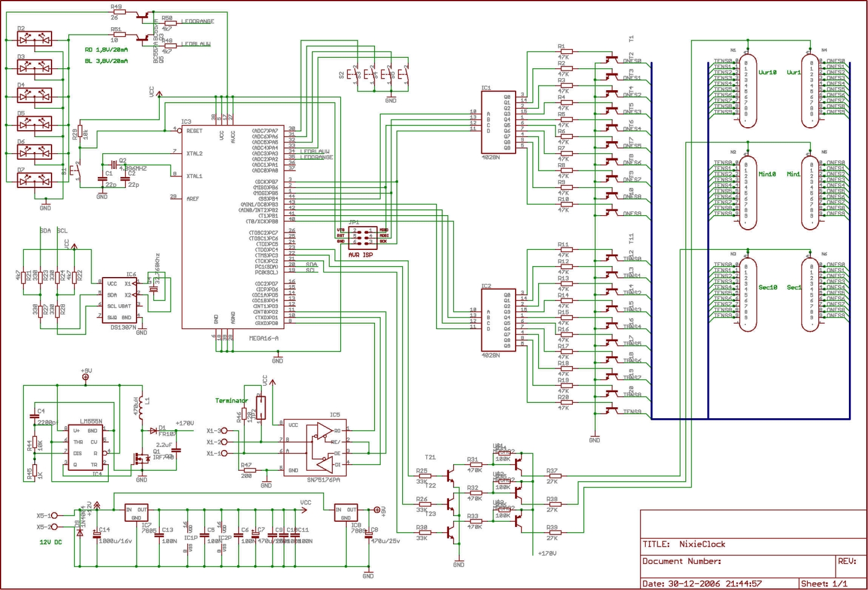Select the Sec1 nixie tube symbol
The image size is (868, 590).
point(810,294)
